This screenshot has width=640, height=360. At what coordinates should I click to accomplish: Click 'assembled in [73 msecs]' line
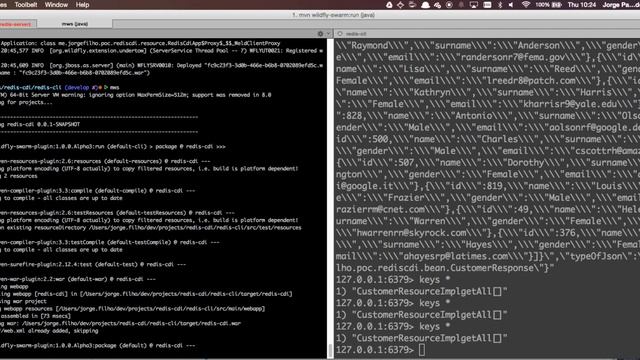coord(36,316)
